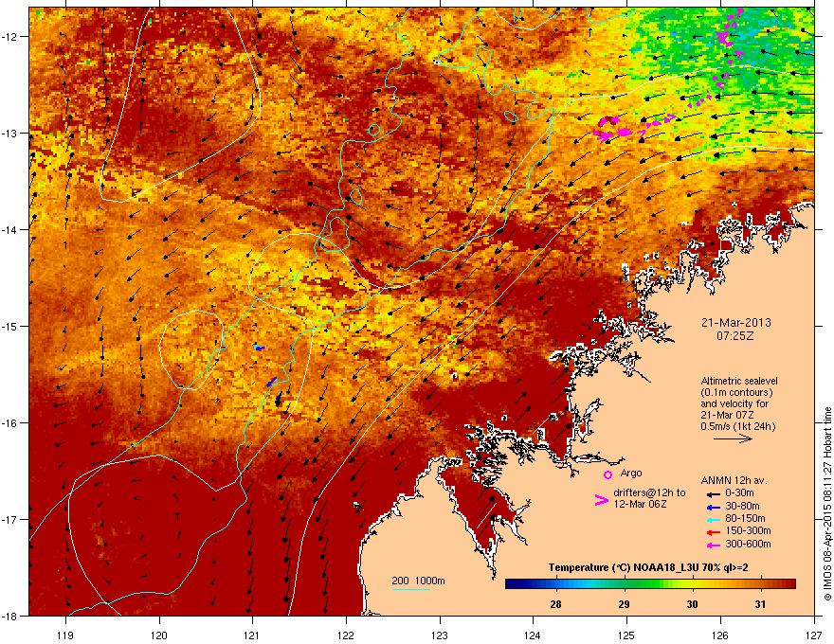Viewport: 834px width, 644px height.
Task: Click the magenta drifters arrowhead legend symbol
Action: coord(601,500)
